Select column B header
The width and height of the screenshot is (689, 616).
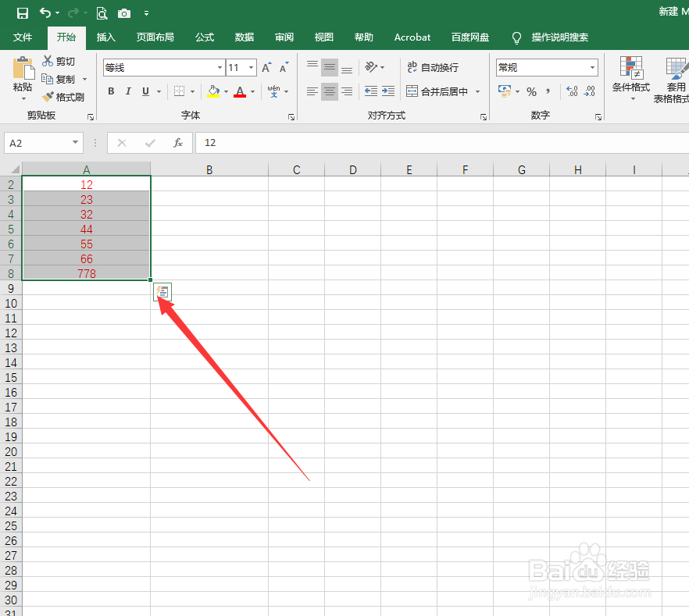click(209, 169)
